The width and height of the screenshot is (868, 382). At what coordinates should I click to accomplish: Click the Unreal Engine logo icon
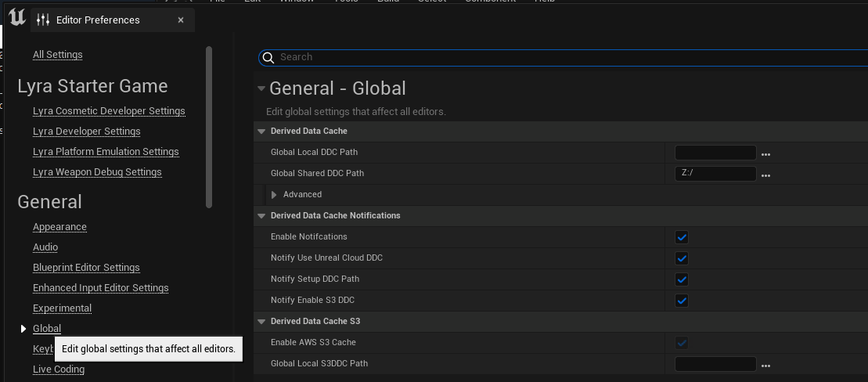[17, 18]
